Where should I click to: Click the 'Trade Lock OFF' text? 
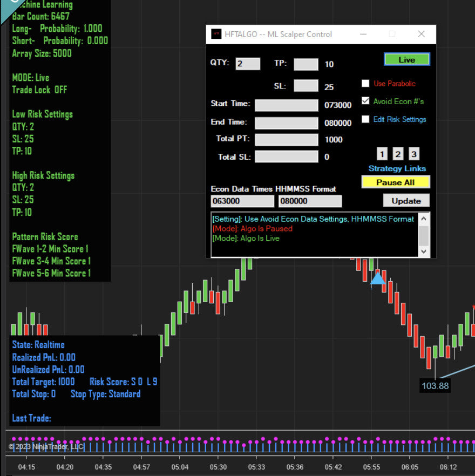[x=39, y=90]
